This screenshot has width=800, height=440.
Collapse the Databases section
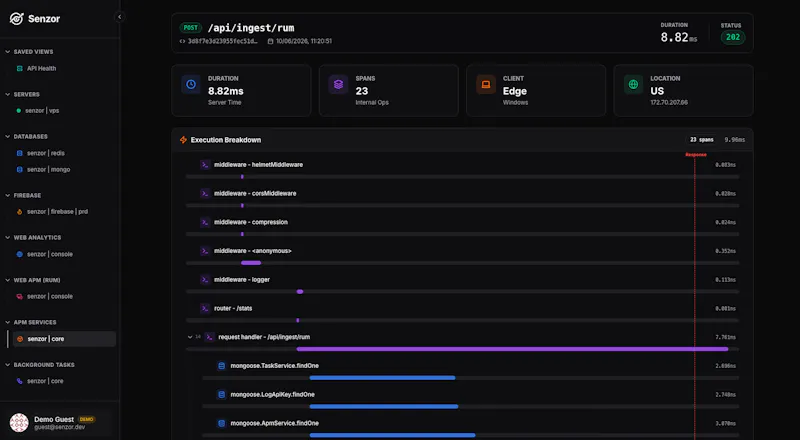pos(8,137)
